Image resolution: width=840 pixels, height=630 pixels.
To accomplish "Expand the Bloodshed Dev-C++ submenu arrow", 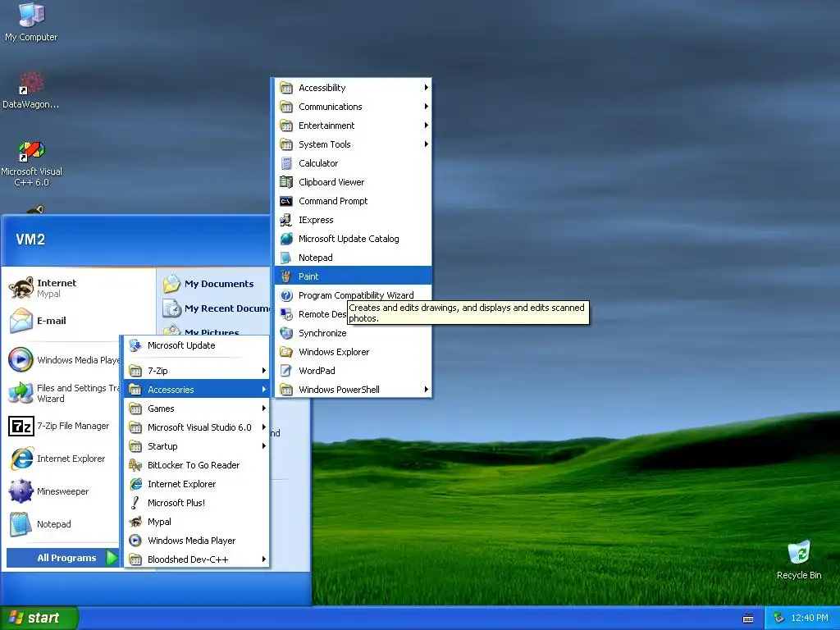I will pos(263,559).
